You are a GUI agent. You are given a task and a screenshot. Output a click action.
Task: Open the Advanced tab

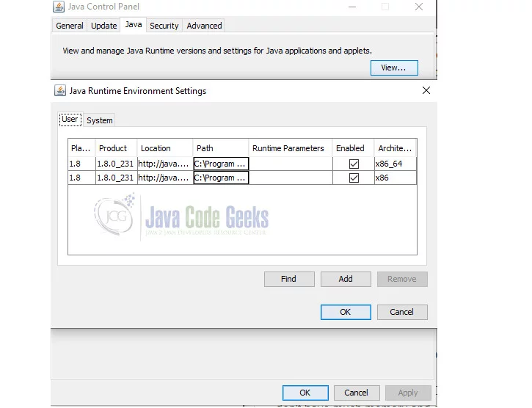point(204,26)
